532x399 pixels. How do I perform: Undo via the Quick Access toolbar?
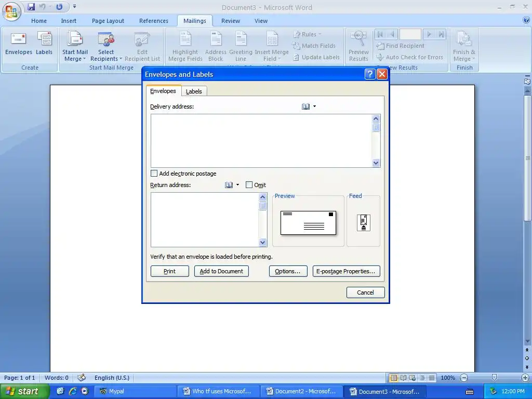43,6
